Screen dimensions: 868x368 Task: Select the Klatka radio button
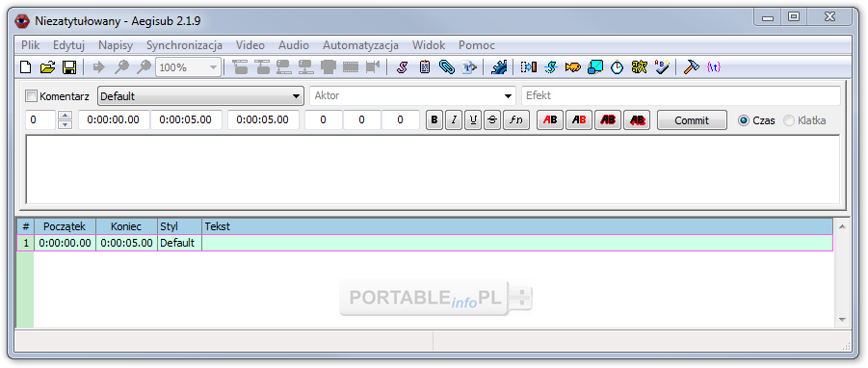[x=789, y=120]
